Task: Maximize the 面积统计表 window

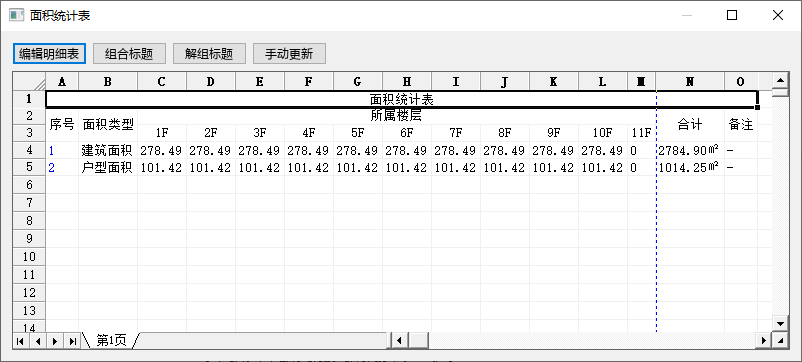Action: [732, 15]
